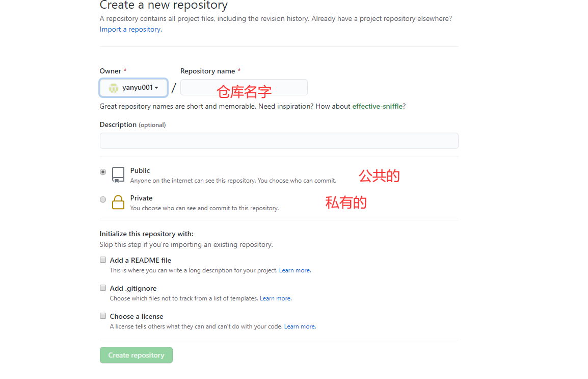Use the effective-sniffle name suggestion
Image resolution: width=588 pixels, height=379 pixels.
[x=378, y=106]
